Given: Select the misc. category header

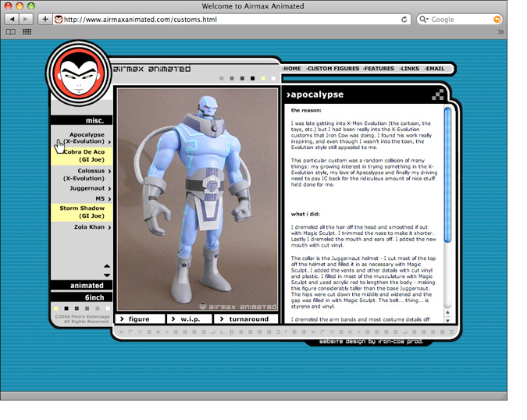Looking at the screenshot, I should pyautogui.click(x=81, y=120).
